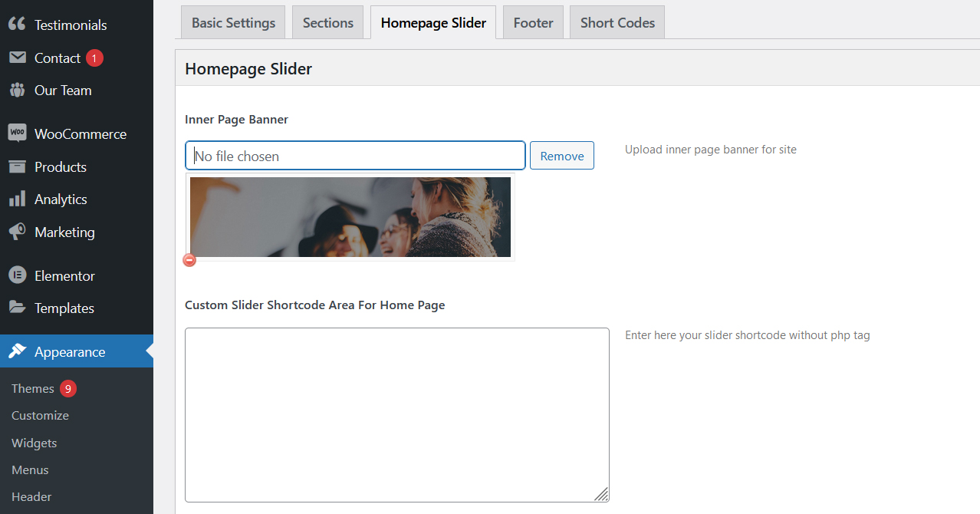Click the 'Homepage Slider' panel heading
Screen dimensions: 980x514
click(x=248, y=68)
